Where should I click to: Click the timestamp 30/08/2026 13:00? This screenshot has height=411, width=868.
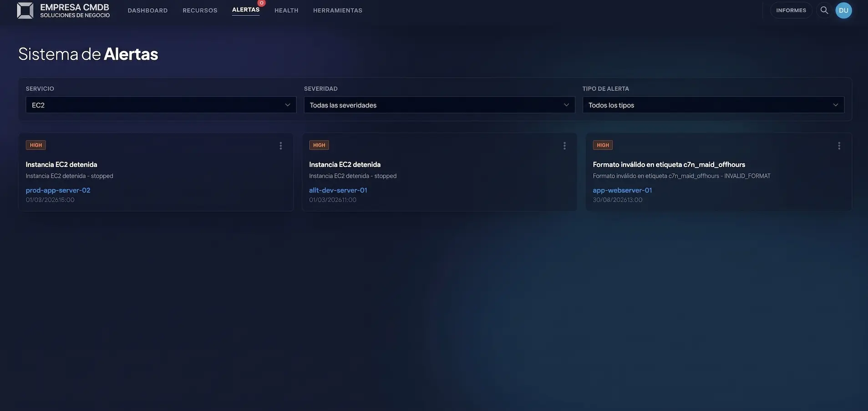618,200
